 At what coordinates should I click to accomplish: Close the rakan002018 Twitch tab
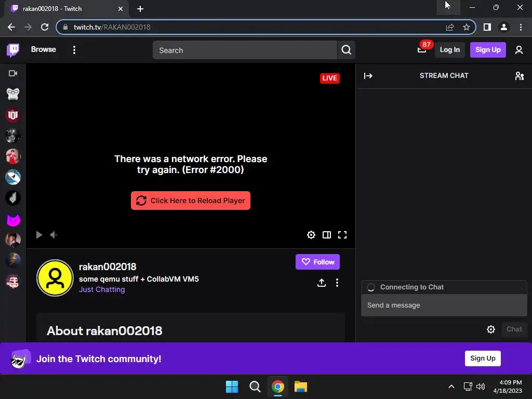point(121,9)
